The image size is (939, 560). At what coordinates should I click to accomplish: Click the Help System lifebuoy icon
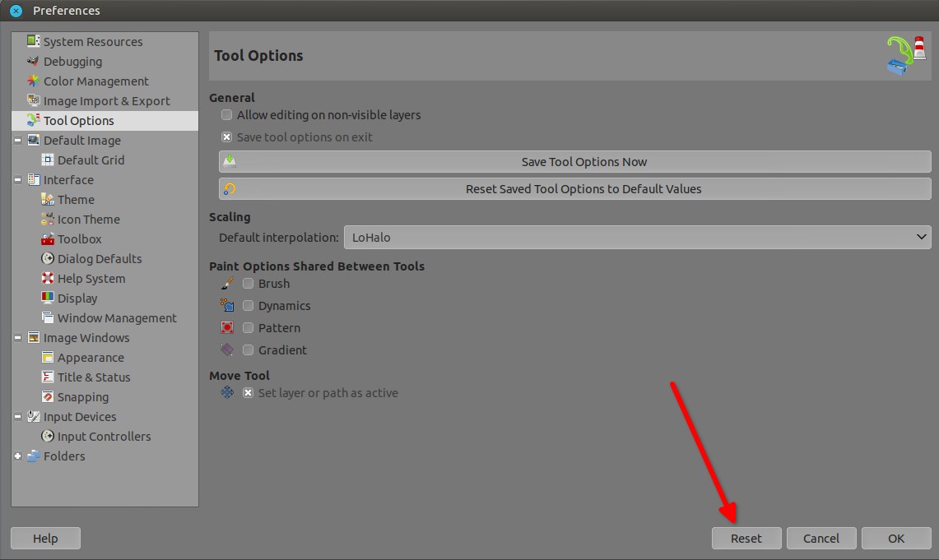[47, 278]
